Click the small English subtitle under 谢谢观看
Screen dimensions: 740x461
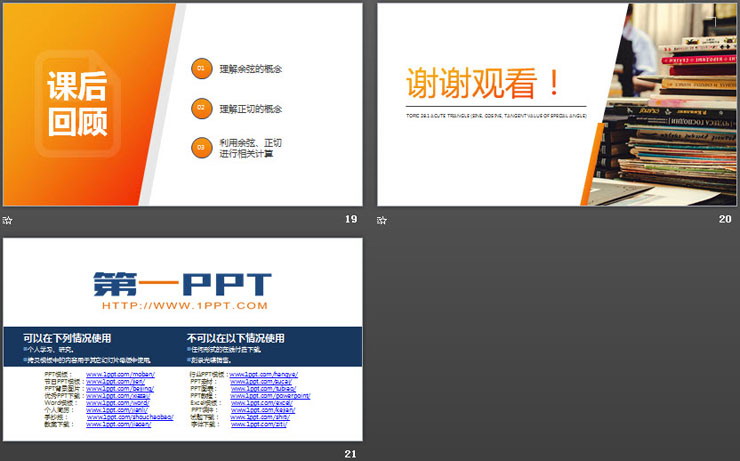496,116
